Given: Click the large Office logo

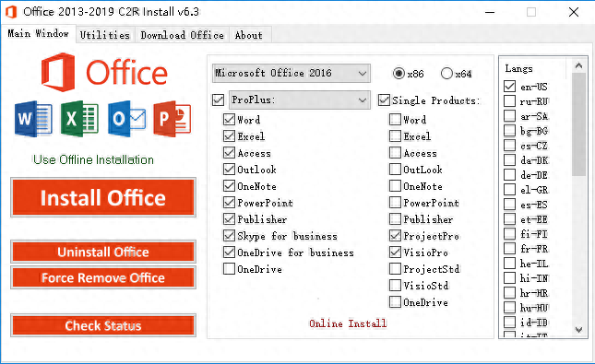Looking at the screenshot, I should click(x=104, y=72).
